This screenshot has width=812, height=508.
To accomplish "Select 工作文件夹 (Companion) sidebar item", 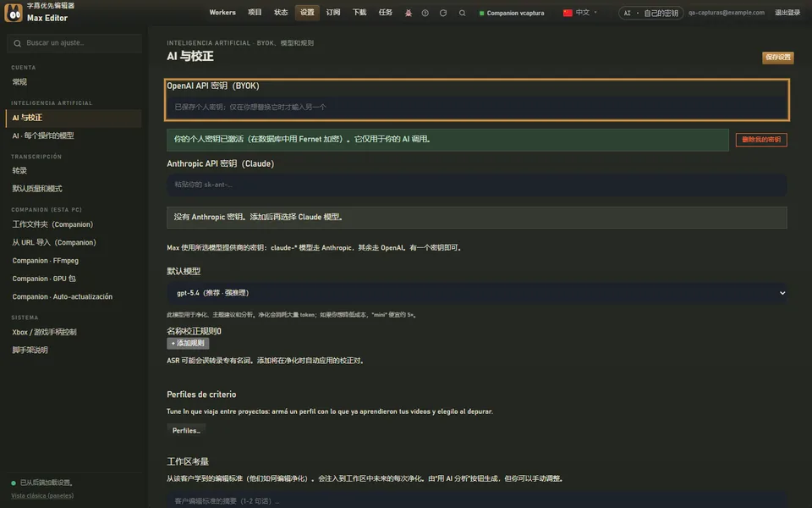I will pos(74,224).
